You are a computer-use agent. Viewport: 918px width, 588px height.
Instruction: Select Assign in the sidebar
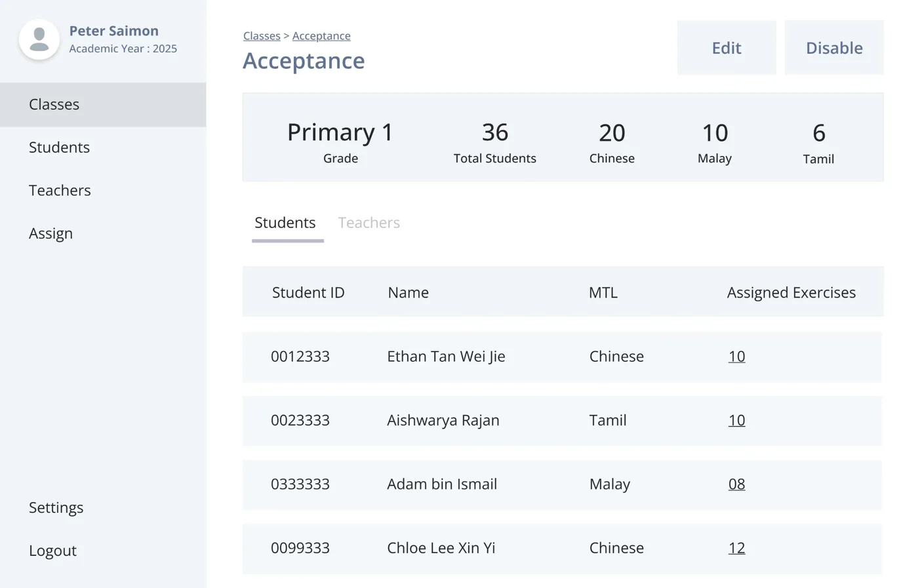50,234
